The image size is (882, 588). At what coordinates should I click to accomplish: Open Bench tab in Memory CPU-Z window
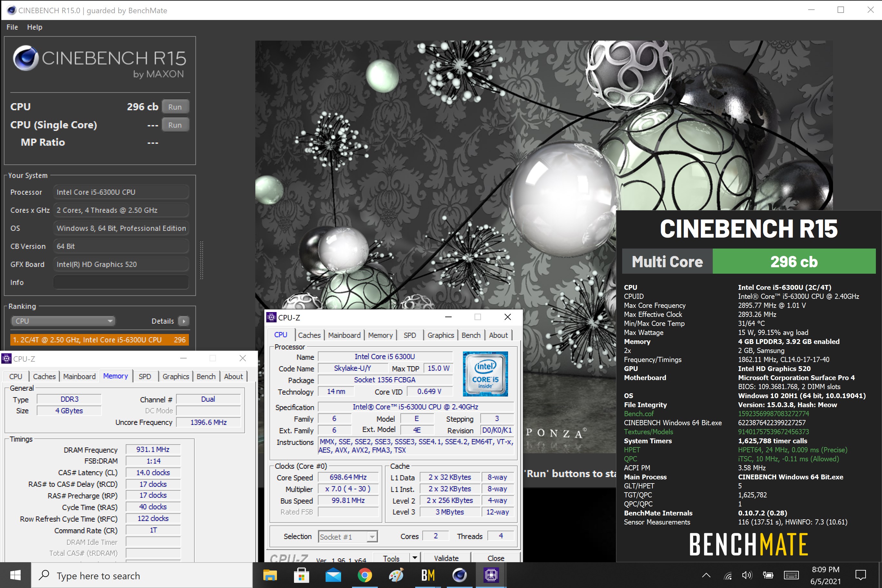pos(206,377)
